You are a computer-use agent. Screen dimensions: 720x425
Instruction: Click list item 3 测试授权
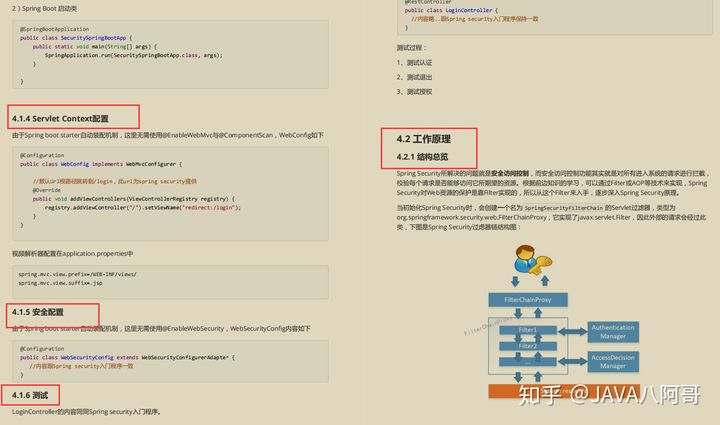(414, 92)
